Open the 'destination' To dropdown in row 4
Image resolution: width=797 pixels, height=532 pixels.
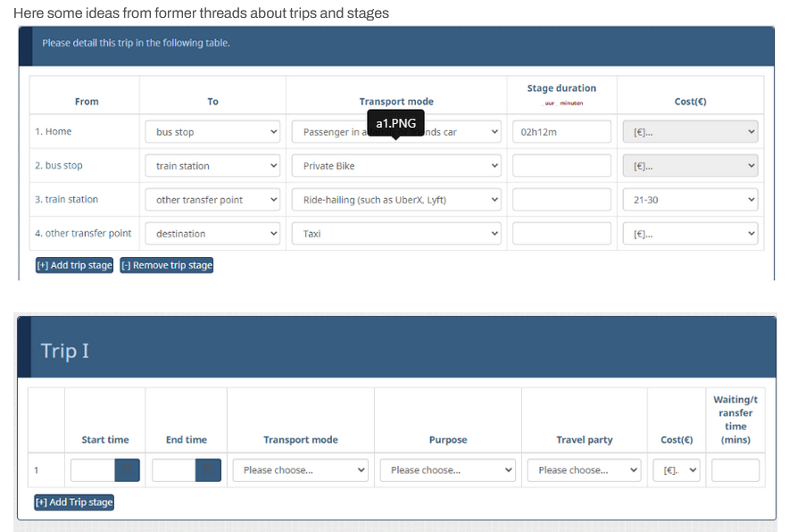point(212,234)
